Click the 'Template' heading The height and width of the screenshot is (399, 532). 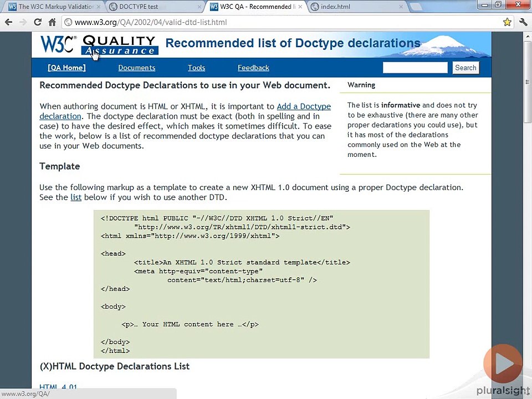coord(60,166)
